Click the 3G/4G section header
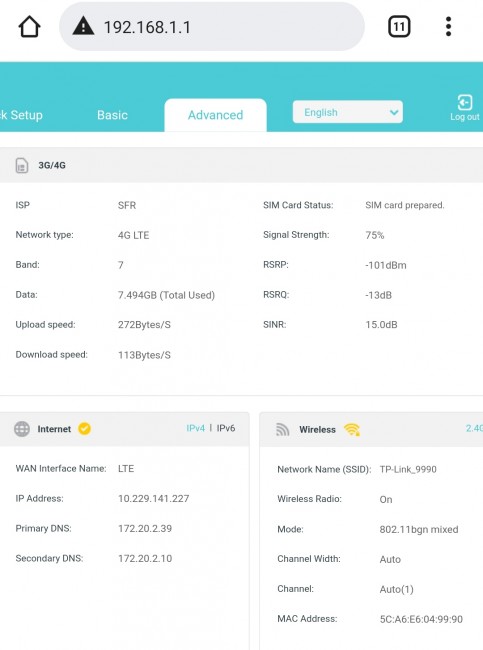This screenshot has width=483, height=650. [x=241, y=165]
